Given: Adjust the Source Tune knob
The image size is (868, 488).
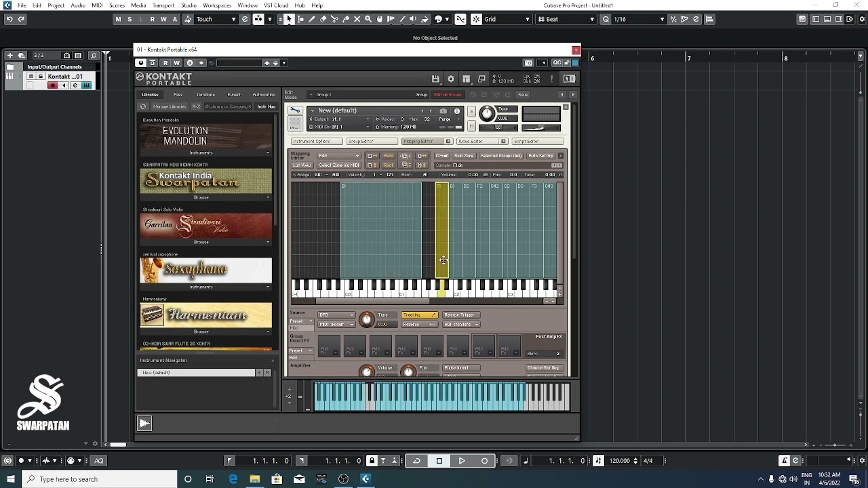Looking at the screenshot, I should [x=366, y=319].
